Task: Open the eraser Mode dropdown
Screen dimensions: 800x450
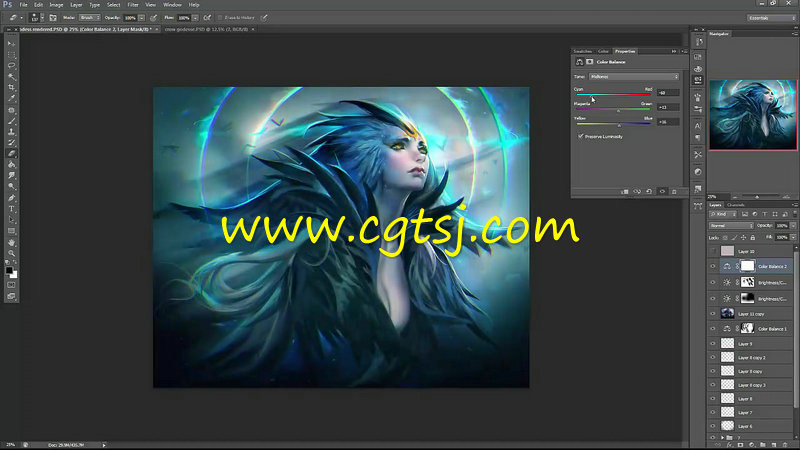Action: [x=89, y=17]
